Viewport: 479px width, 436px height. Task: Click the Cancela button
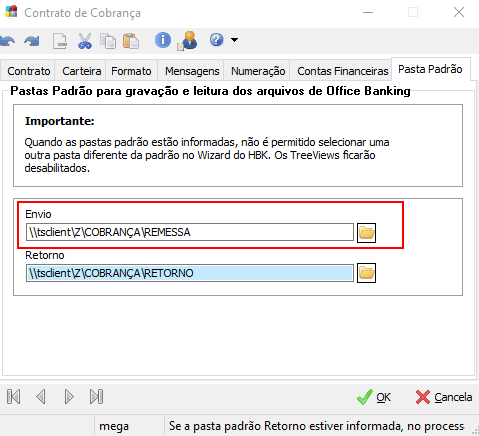coord(444,397)
